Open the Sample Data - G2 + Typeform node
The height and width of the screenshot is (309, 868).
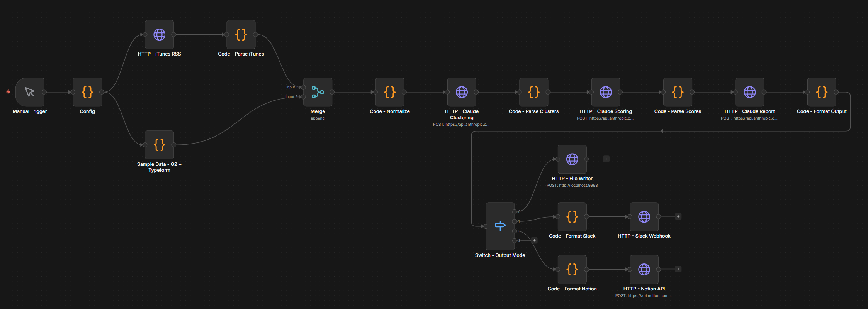point(159,145)
